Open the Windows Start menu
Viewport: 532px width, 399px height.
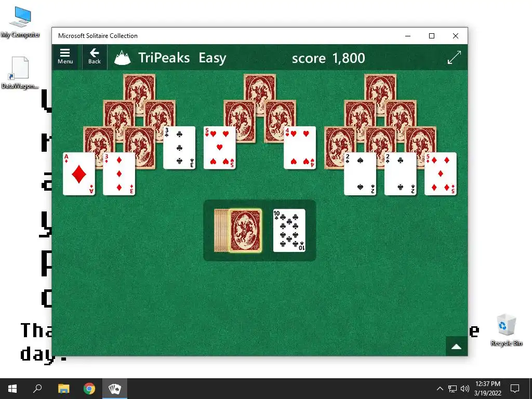(12, 389)
